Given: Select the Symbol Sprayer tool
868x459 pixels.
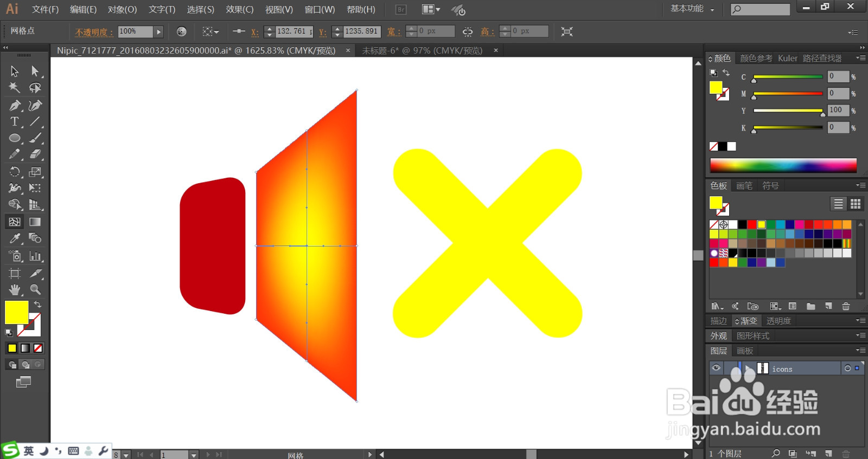Looking at the screenshot, I should click(x=15, y=256).
